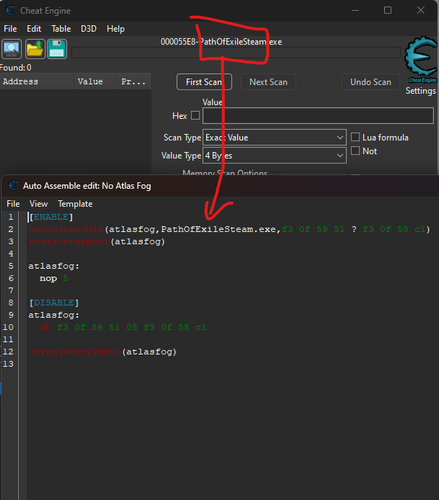Click the unregistersymbol(atlasfog) line
This screenshot has width=439, height=500.
click(x=102, y=352)
